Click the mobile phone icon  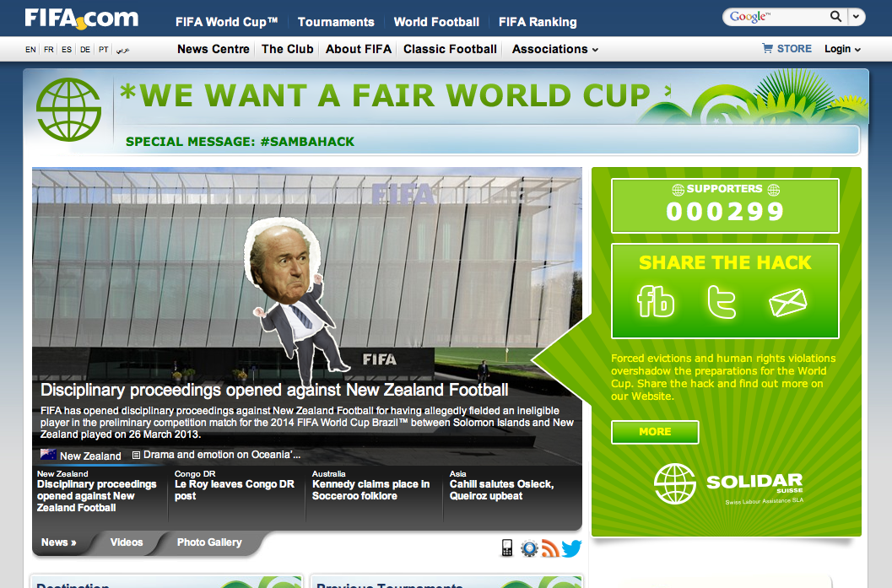click(x=507, y=548)
